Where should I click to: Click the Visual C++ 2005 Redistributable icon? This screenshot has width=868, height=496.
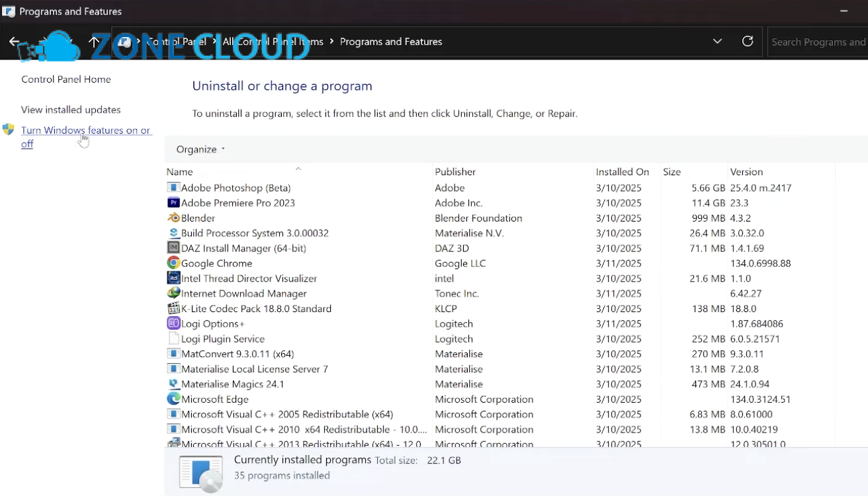(x=173, y=415)
